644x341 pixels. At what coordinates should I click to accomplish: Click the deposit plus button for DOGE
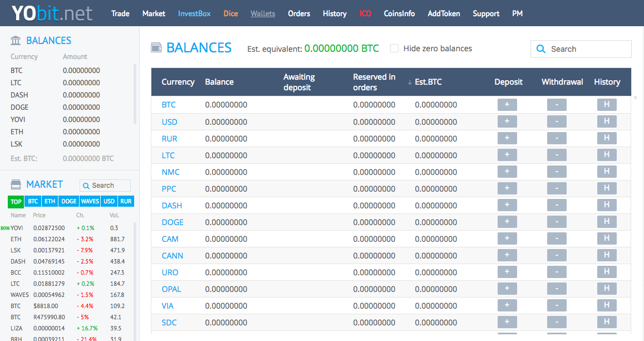click(x=507, y=222)
